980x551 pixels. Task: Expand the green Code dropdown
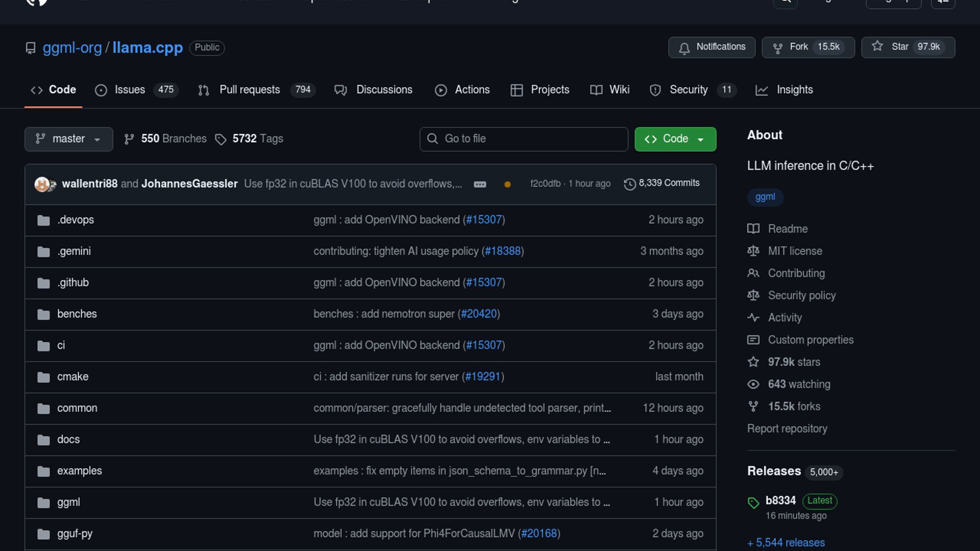(675, 139)
